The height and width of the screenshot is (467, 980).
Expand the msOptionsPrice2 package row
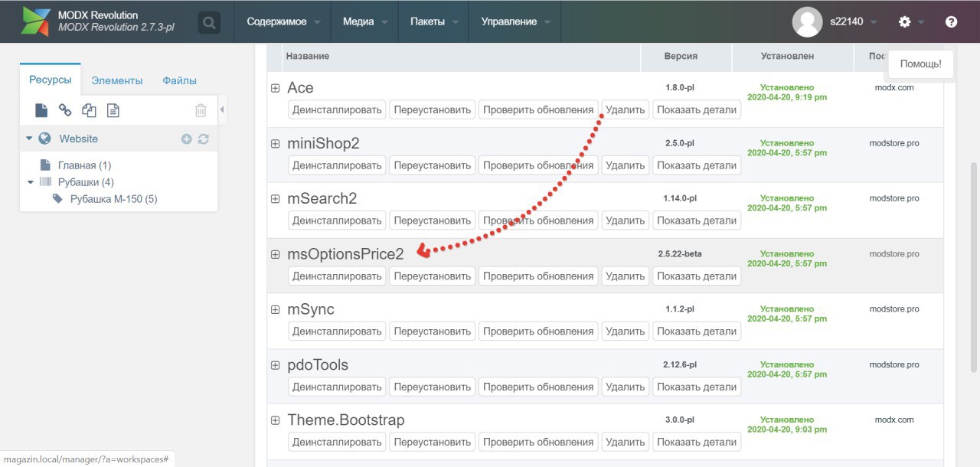(276, 254)
